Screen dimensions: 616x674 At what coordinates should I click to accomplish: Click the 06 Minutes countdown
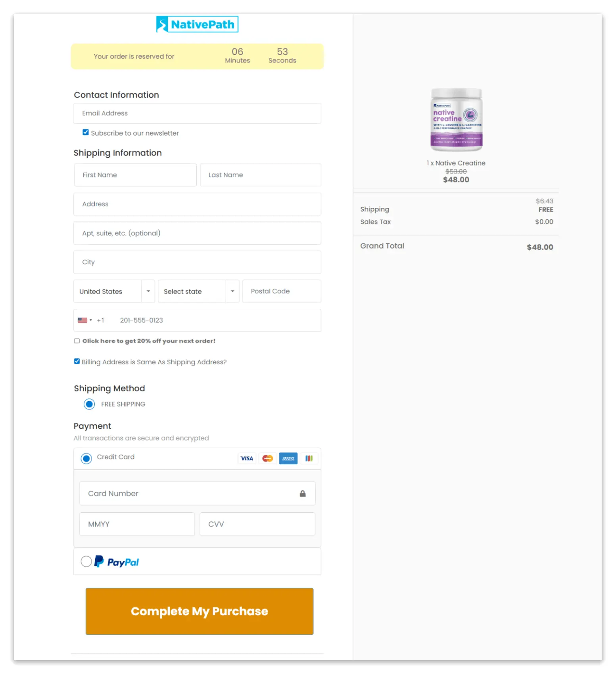click(238, 56)
